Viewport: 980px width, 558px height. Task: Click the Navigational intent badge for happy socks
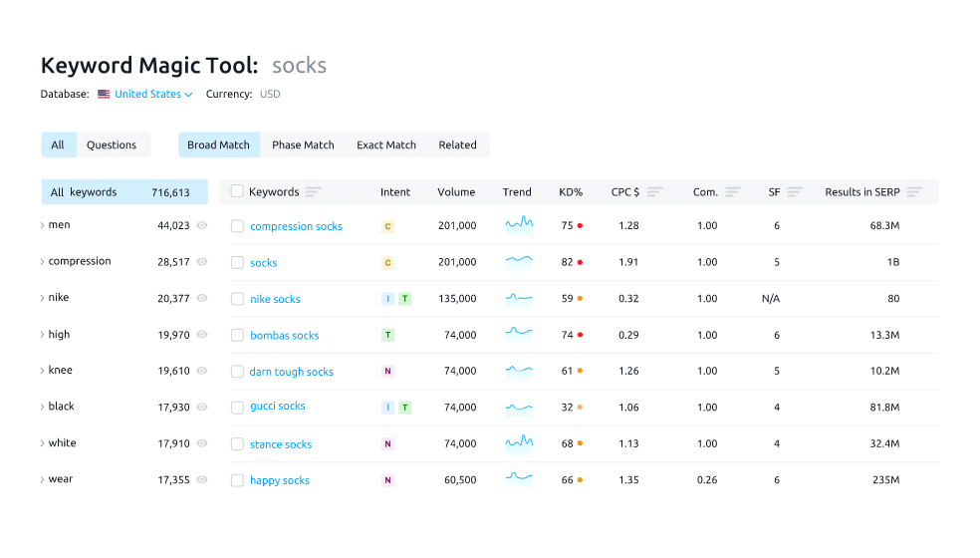388,480
